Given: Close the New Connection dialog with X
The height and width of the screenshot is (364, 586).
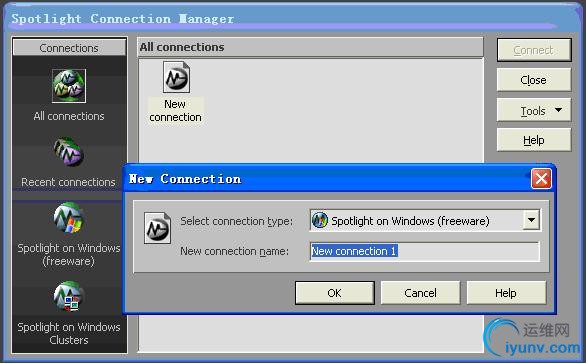Looking at the screenshot, I should coord(541,179).
